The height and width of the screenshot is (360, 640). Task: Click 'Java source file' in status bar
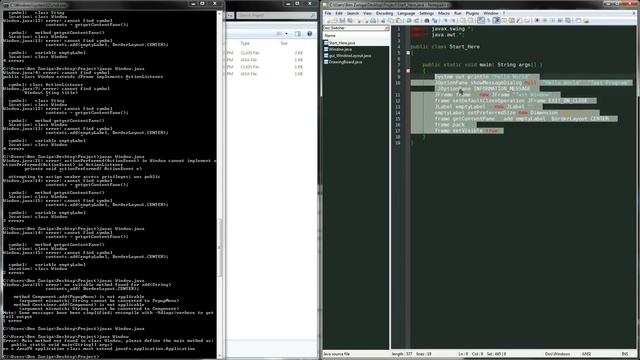(x=336, y=354)
